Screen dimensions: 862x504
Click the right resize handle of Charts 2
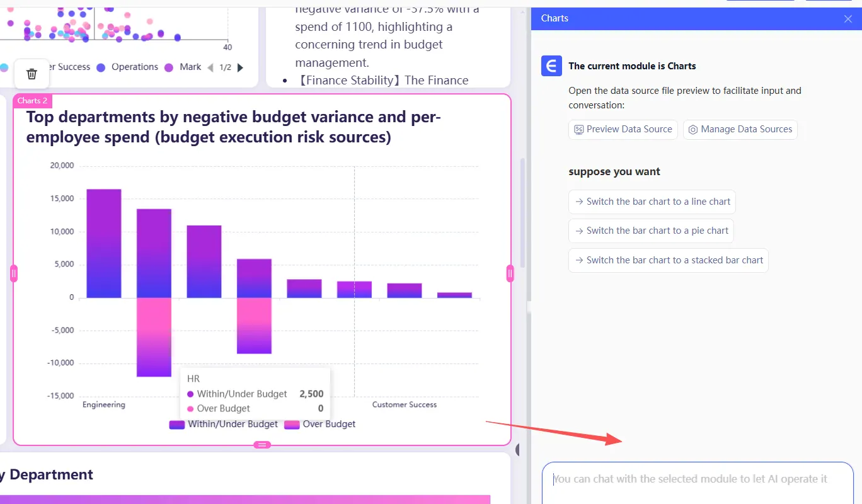pos(510,273)
